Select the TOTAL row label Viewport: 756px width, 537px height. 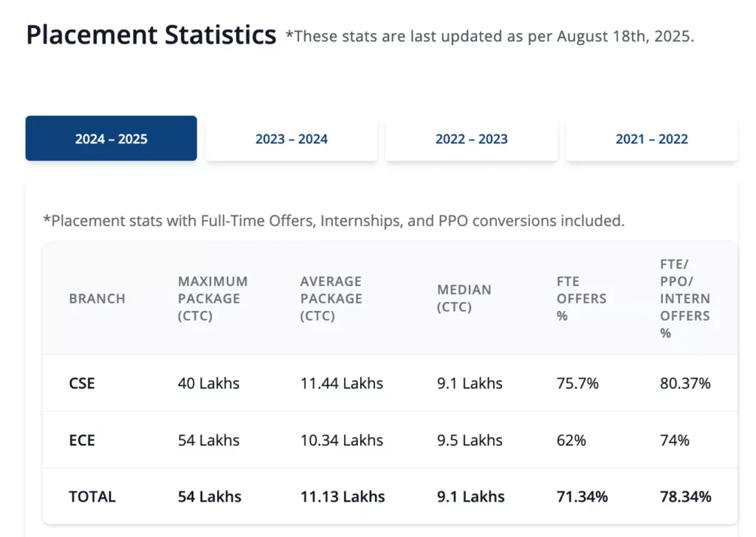(x=92, y=496)
